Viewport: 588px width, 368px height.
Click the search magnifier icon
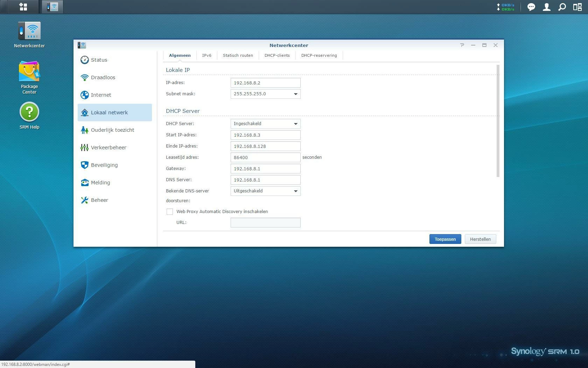pyautogui.click(x=562, y=7)
